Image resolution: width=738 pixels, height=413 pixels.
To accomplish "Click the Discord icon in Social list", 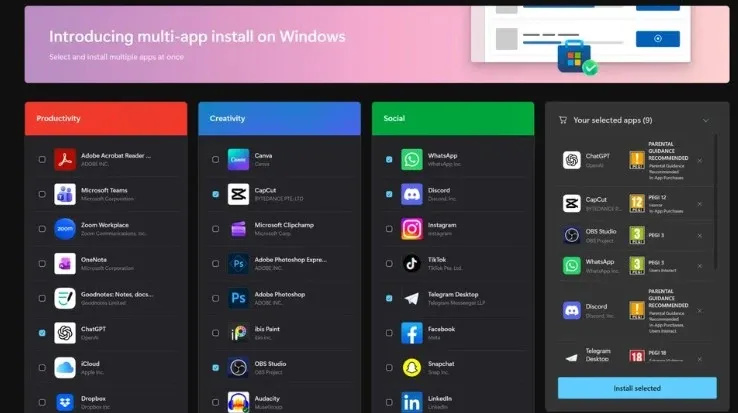I will coord(412,194).
